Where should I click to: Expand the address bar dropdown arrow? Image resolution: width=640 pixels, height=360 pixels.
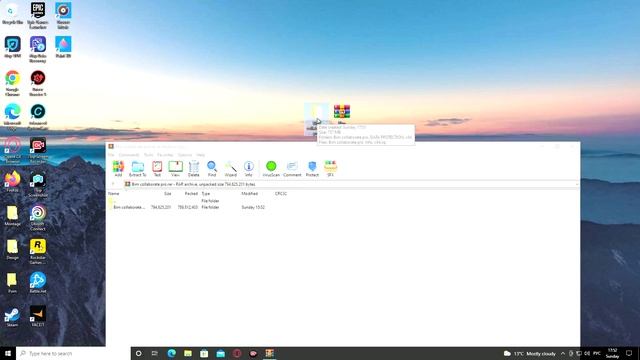point(577,184)
